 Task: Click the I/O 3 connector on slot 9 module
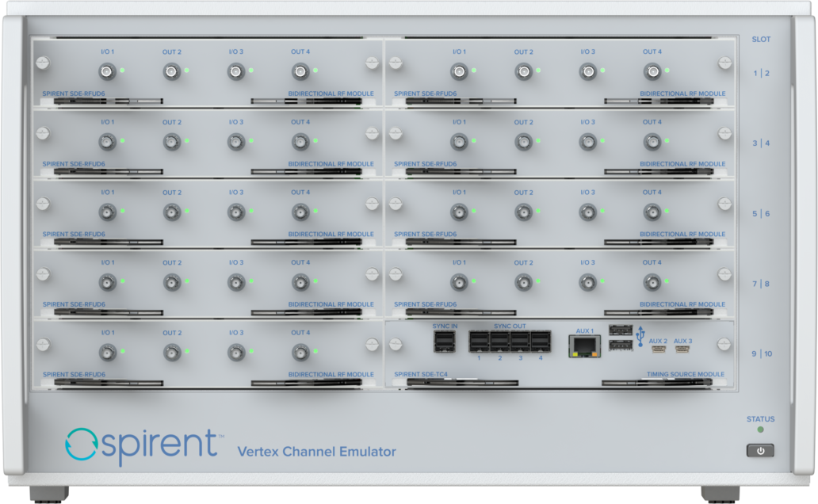pos(236,353)
